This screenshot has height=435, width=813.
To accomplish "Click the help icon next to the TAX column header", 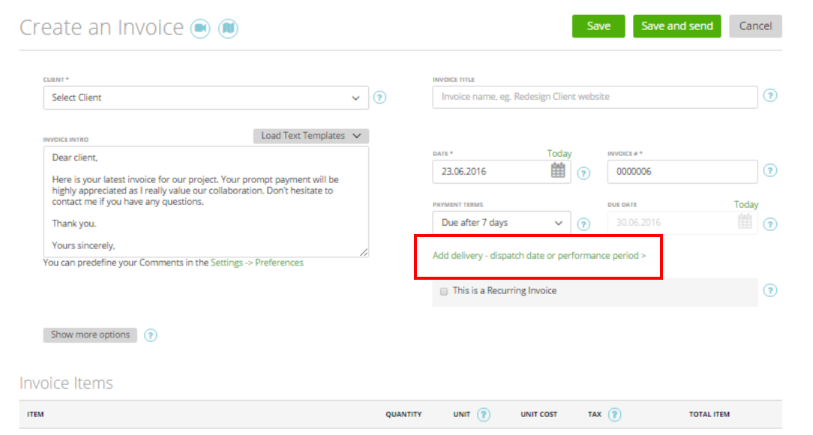I will 614,414.
